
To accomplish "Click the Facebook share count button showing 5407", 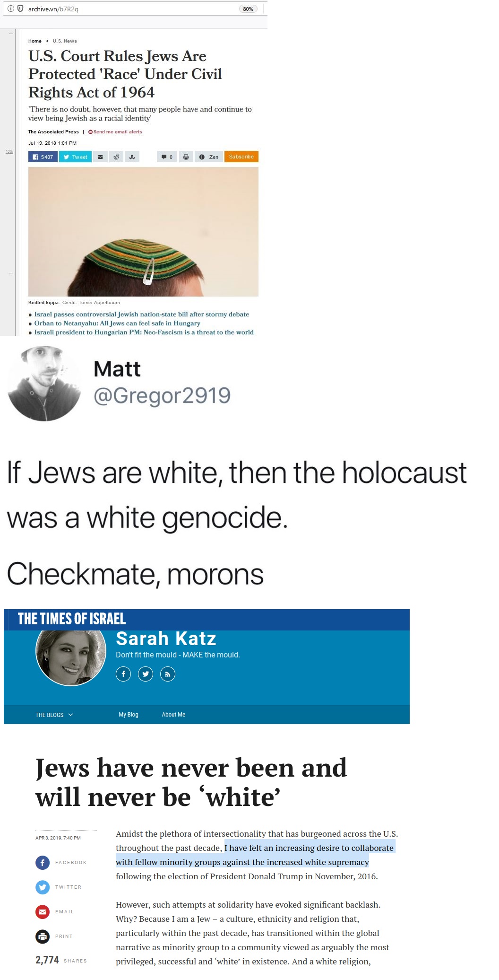I will [x=43, y=157].
